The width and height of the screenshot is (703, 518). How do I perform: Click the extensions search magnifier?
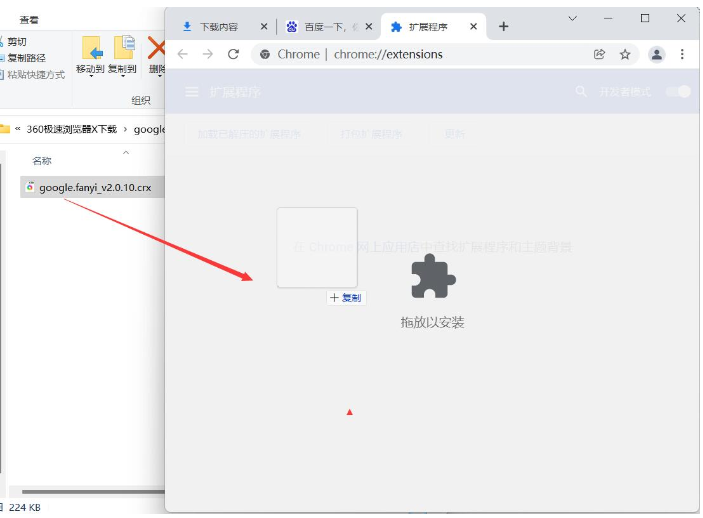(581, 92)
